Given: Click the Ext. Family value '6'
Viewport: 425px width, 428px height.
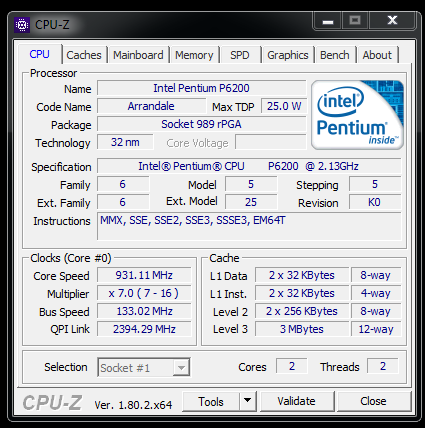Looking at the screenshot, I should (x=123, y=202).
